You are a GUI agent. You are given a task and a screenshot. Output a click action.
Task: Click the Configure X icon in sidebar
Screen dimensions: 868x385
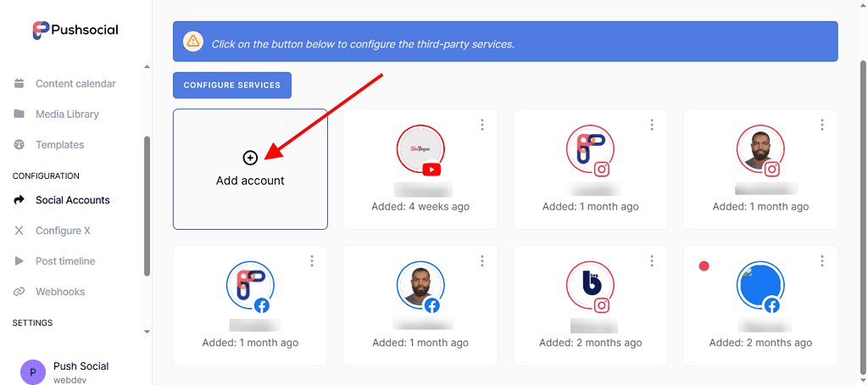click(19, 231)
